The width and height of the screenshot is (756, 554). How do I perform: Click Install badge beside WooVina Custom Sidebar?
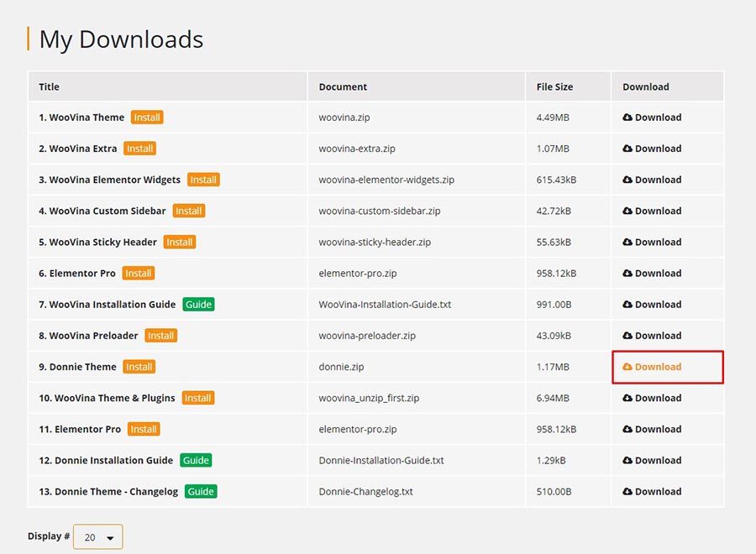(189, 211)
